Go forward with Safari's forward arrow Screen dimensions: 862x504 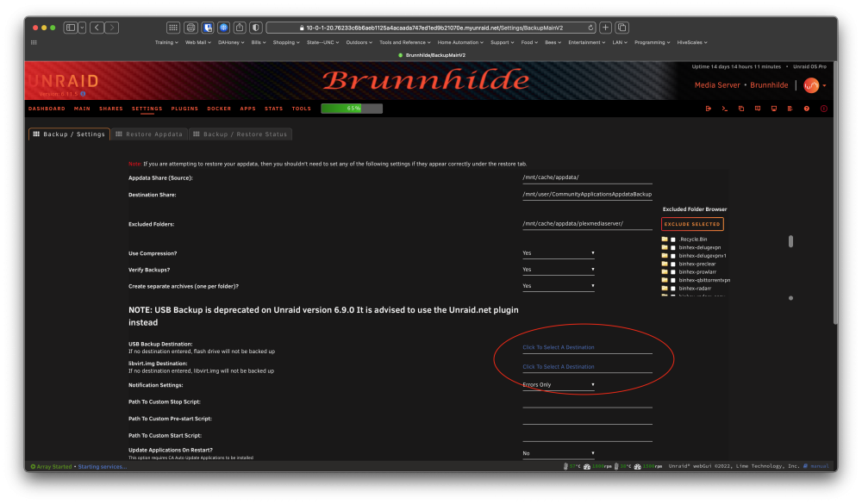(x=111, y=28)
